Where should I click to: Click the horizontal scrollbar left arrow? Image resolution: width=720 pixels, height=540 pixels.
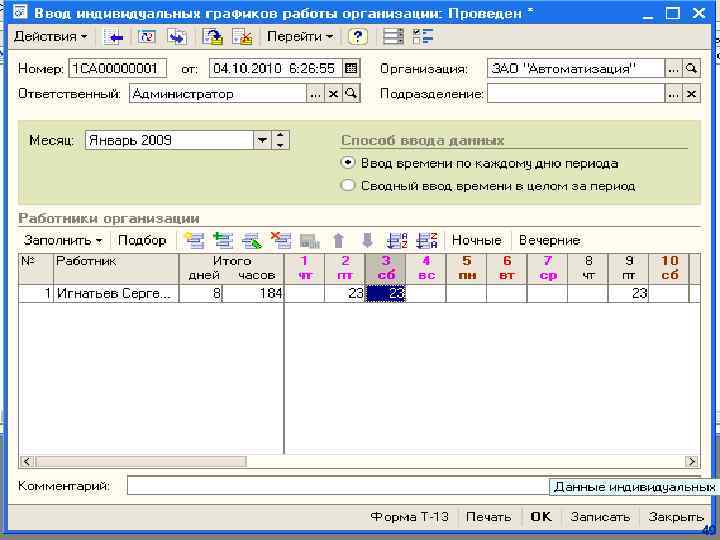coord(27,461)
